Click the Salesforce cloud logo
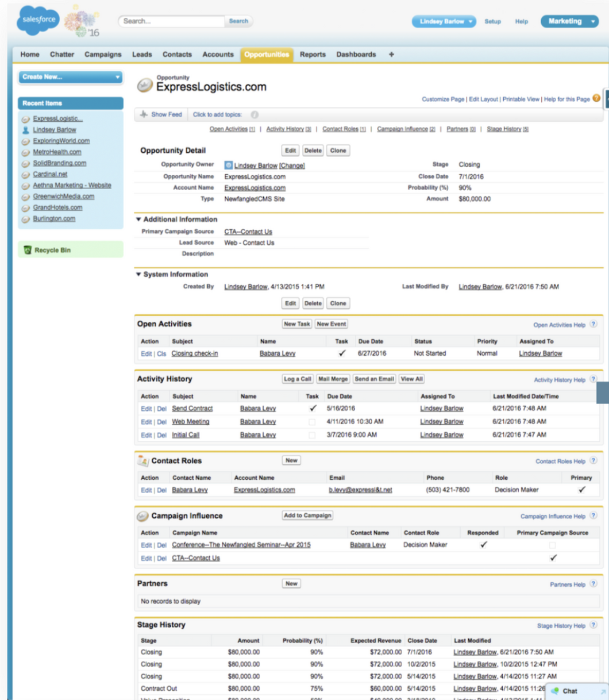Image resolution: width=609 pixels, height=700 pixels. click(38, 20)
